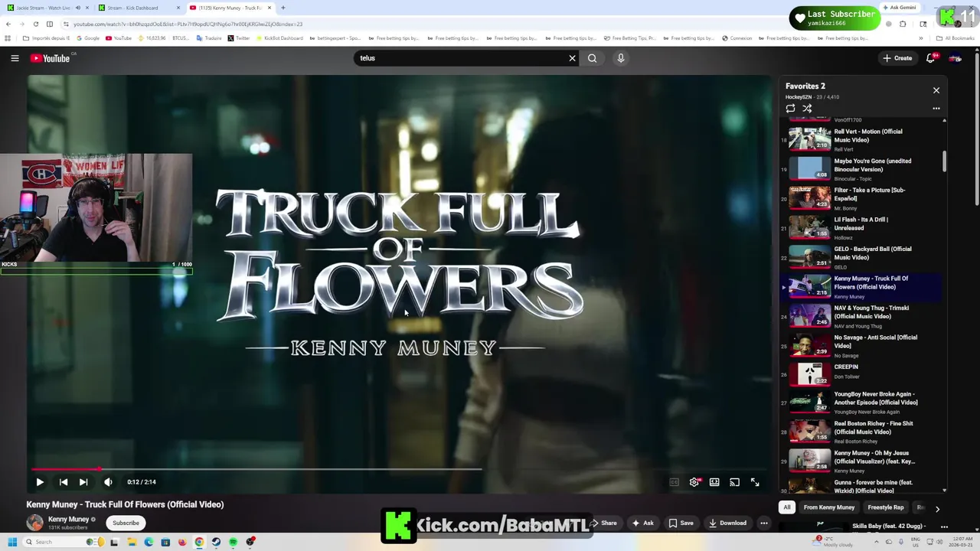The width and height of the screenshot is (980, 551).
Task: Select YoungBoy Never Broke Again Another Episode
Action: coord(861,403)
